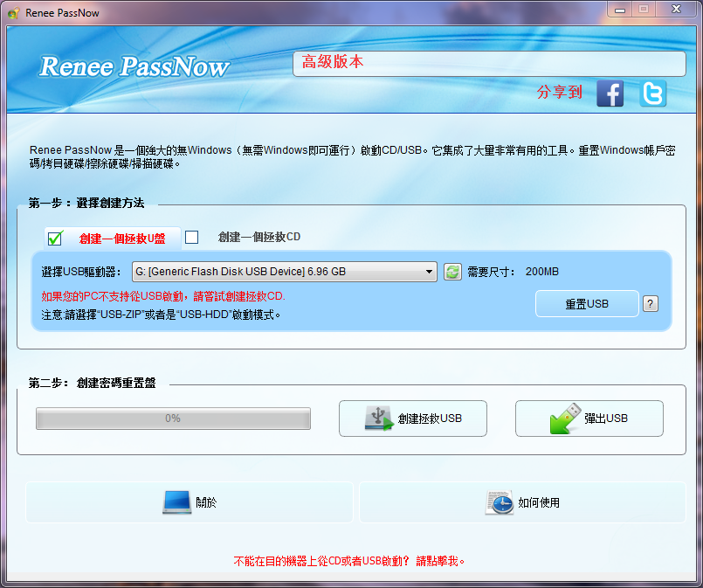
Task: Click the 彈出USB button
Action: pyautogui.click(x=589, y=419)
